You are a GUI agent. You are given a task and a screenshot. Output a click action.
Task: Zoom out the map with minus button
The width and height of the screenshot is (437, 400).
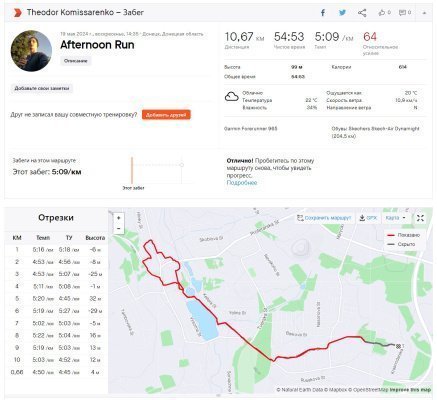click(119, 229)
